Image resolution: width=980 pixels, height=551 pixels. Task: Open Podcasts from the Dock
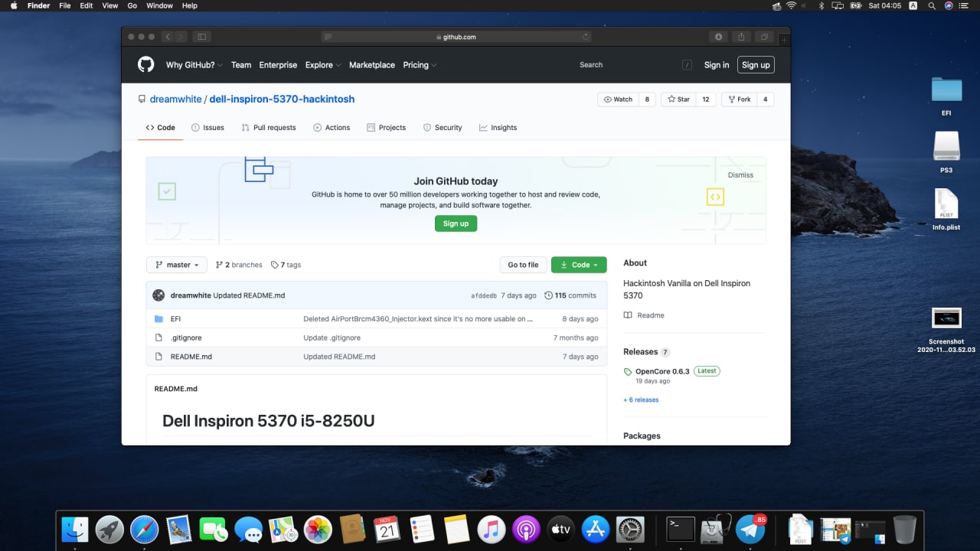point(526,529)
